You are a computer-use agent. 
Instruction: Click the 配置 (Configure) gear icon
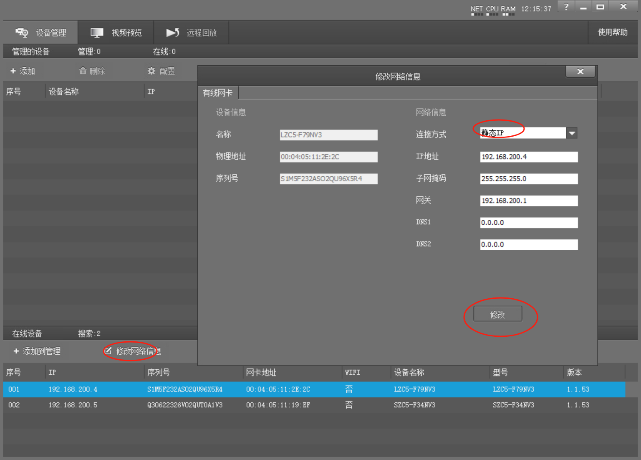coord(151,71)
